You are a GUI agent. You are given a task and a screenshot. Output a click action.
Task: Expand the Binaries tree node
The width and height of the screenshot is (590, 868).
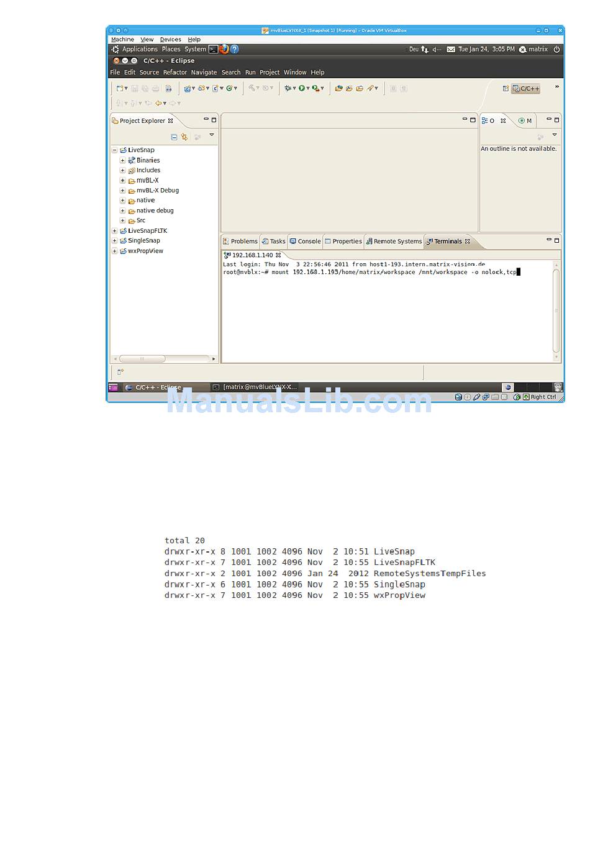point(122,160)
